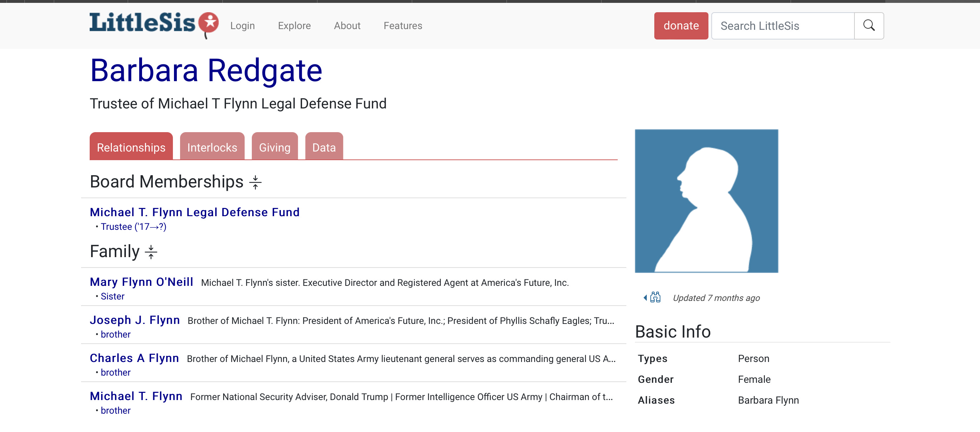Collapse the Family section
The image size is (980, 432).
[x=151, y=252]
